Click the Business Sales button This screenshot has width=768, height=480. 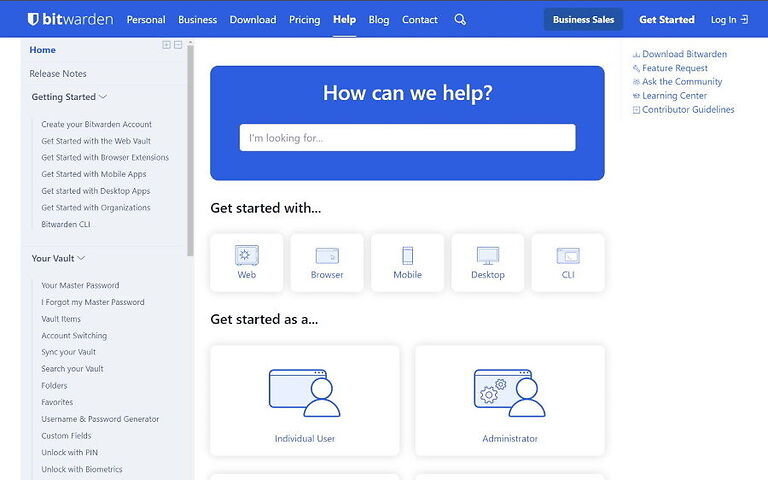pos(583,20)
